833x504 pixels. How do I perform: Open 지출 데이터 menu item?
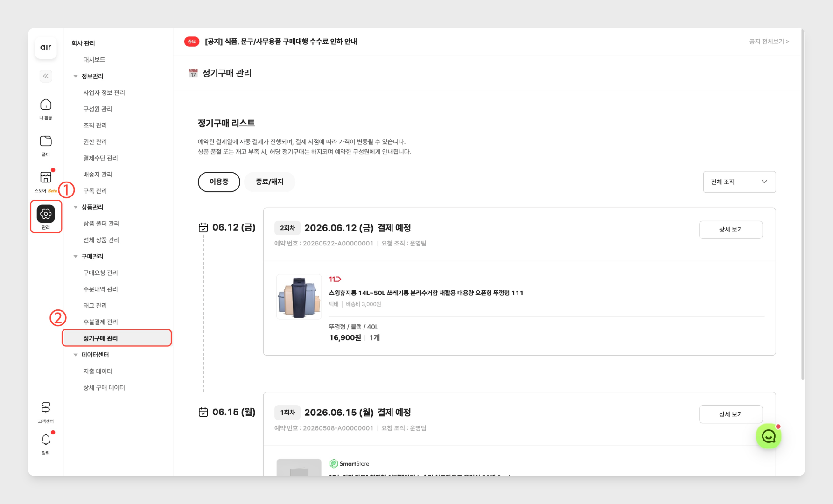(98, 371)
